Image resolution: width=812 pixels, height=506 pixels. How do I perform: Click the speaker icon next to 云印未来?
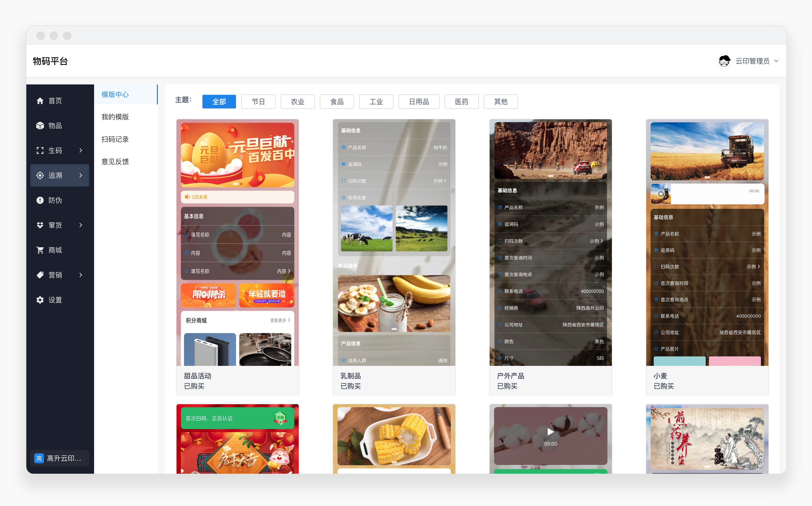pos(187,197)
